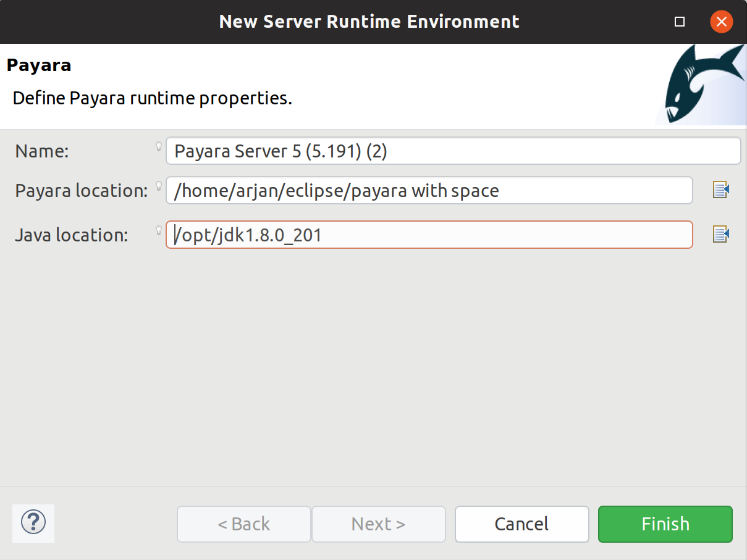Click the browse icon beside Payara location

(x=721, y=190)
